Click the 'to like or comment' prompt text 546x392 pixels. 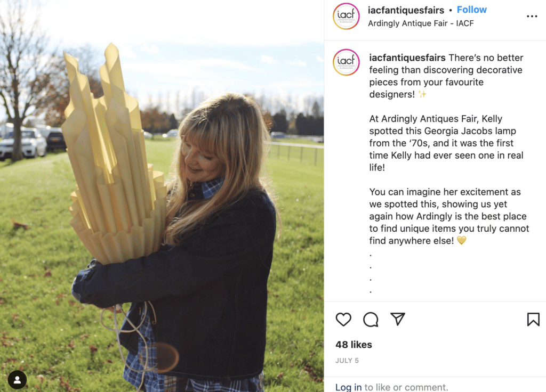tap(406, 387)
